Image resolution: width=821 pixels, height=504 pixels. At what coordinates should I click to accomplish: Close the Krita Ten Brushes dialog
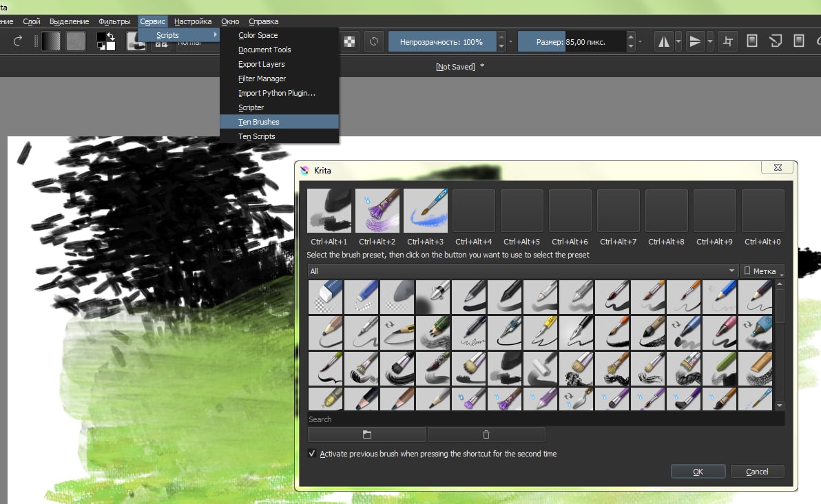pos(778,167)
